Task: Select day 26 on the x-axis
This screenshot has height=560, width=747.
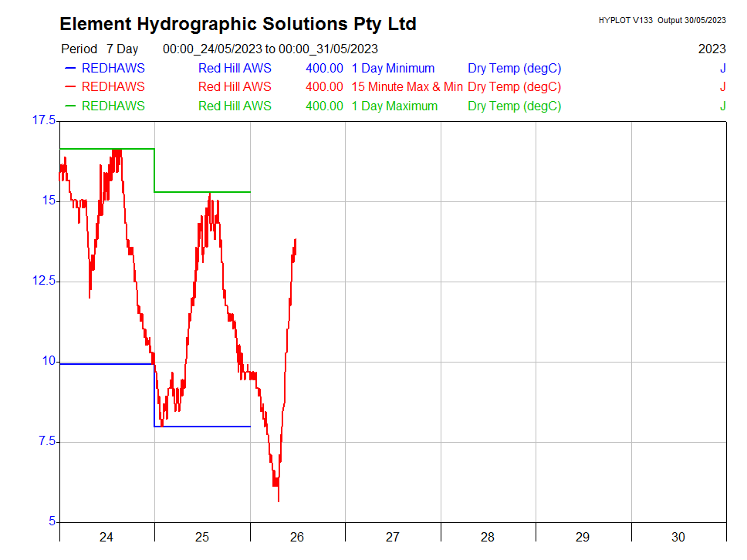Action: [297, 537]
